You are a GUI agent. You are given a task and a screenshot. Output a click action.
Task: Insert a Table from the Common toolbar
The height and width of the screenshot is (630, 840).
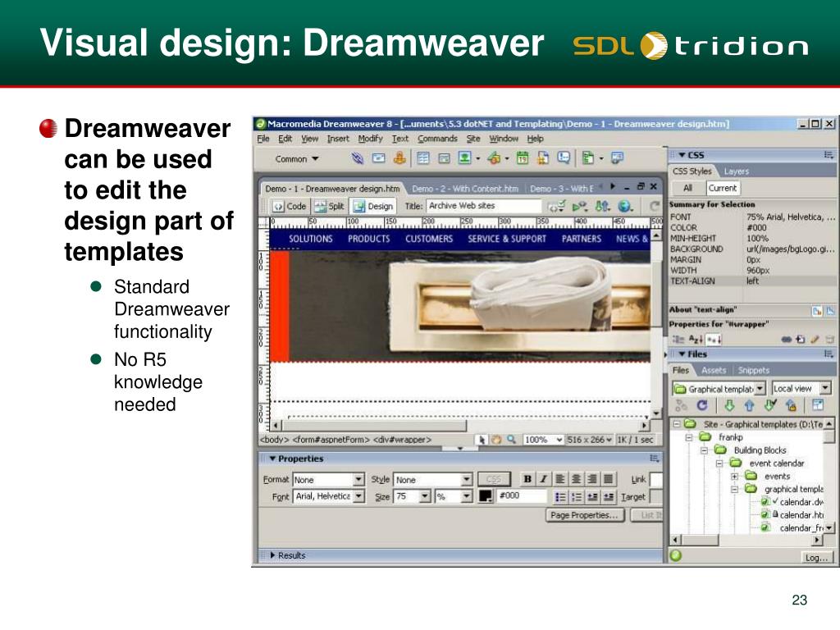[422, 158]
